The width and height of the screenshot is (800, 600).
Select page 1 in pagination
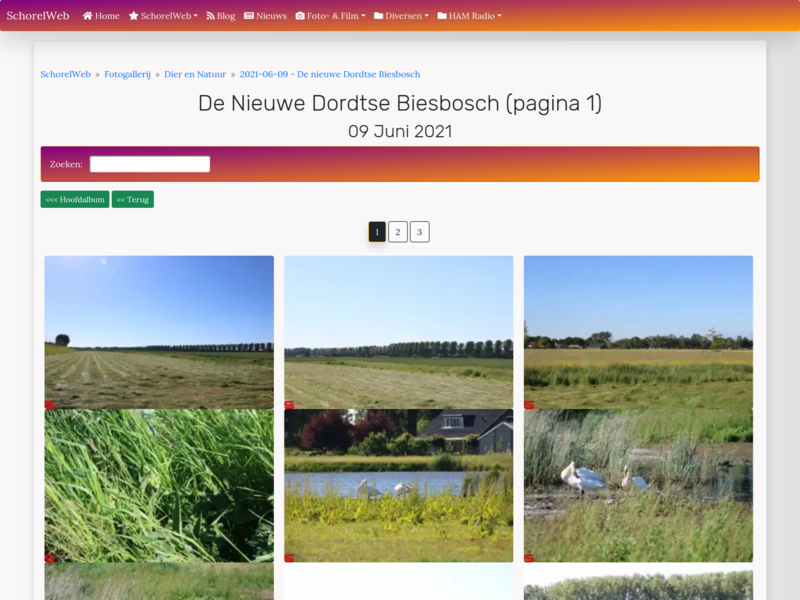(377, 232)
